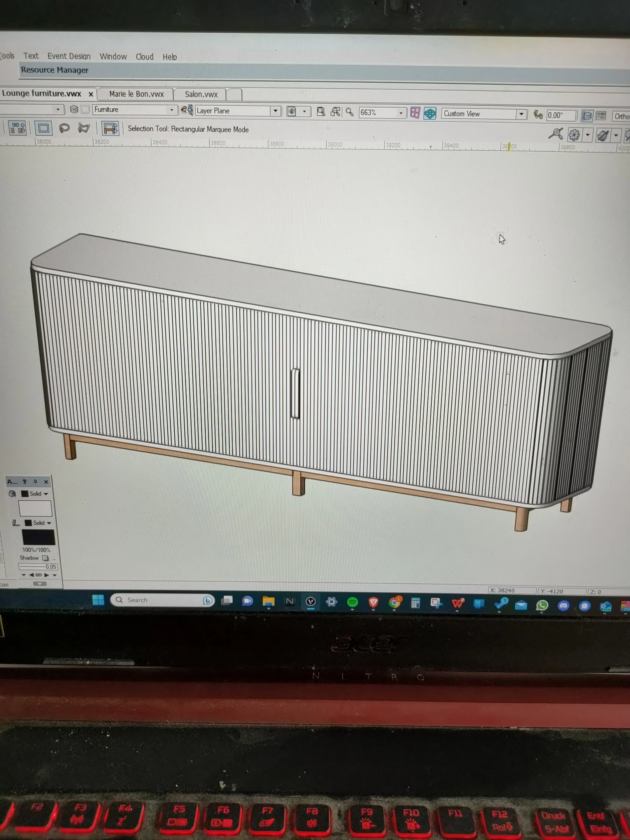Click the rotation angle 0,00° field
630x840 pixels.
(561, 115)
